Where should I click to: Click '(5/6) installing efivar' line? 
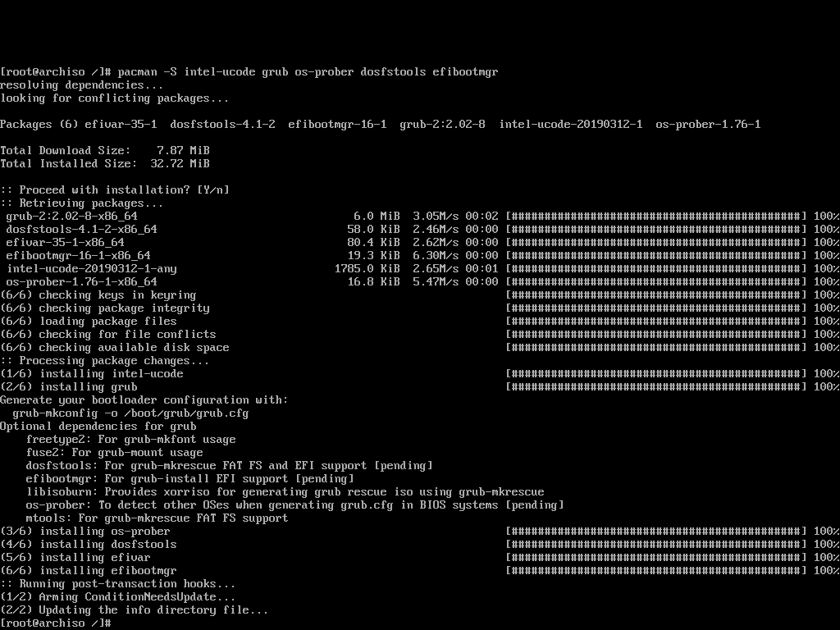click(x=75, y=558)
